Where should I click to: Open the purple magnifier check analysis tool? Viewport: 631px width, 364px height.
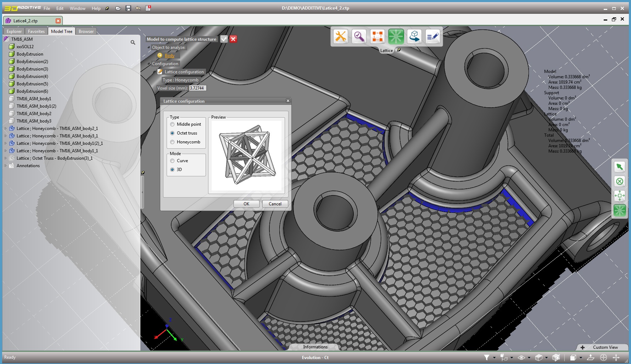[x=359, y=36]
